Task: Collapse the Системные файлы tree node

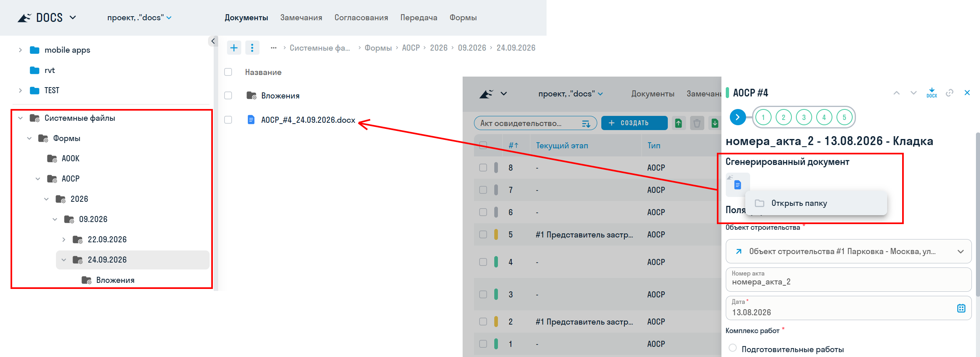Action: [x=20, y=118]
